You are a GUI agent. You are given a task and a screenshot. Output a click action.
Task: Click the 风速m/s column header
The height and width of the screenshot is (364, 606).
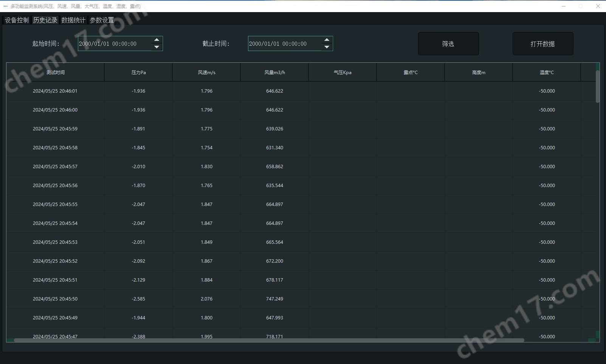pos(206,72)
